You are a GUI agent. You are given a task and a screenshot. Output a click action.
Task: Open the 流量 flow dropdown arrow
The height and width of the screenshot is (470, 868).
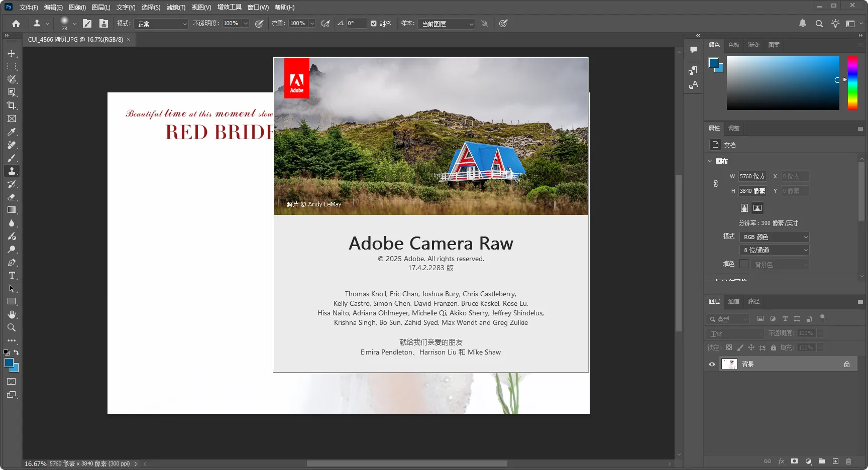pos(312,24)
